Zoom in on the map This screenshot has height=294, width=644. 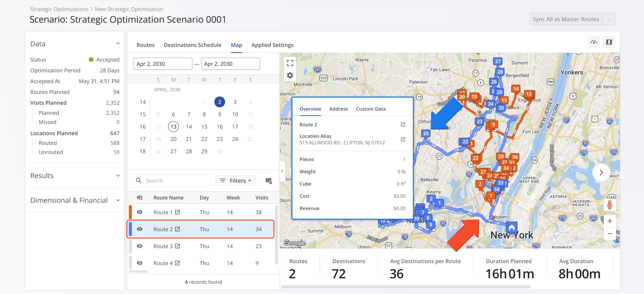610,221
